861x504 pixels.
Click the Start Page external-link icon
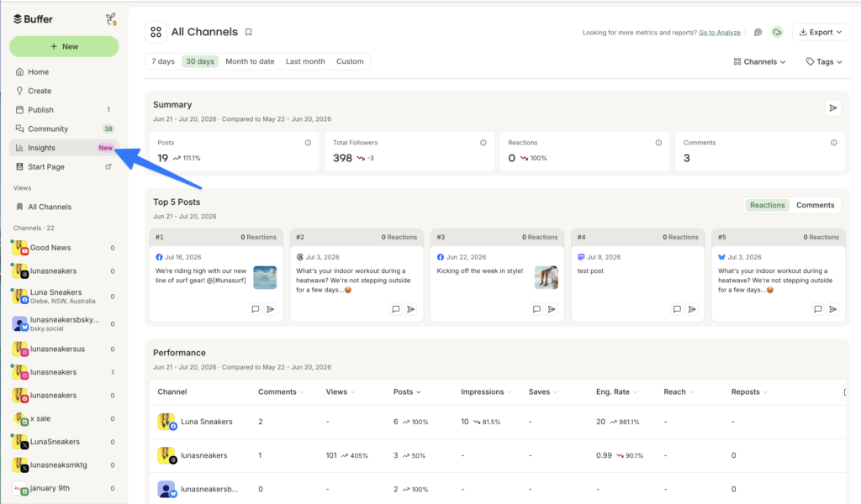[x=108, y=166]
